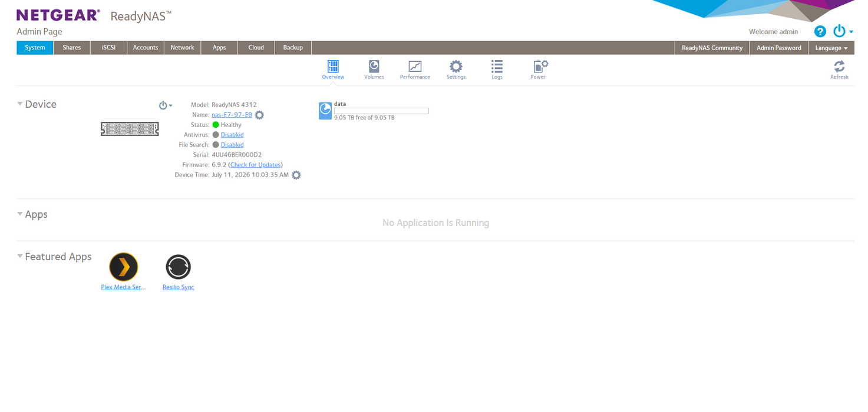The height and width of the screenshot is (412, 868).
Task: Switch to the Shares tab
Action: [x=72, y=48]
